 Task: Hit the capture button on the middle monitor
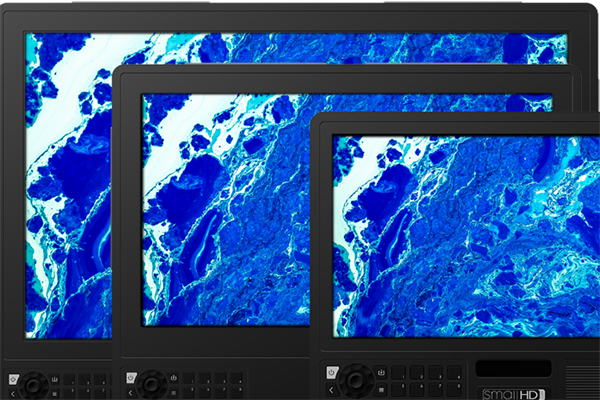[x=173, y=378]
